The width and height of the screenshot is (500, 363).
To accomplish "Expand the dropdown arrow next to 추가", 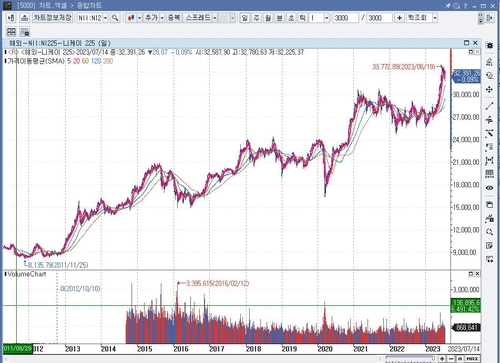I will point(162,18).
